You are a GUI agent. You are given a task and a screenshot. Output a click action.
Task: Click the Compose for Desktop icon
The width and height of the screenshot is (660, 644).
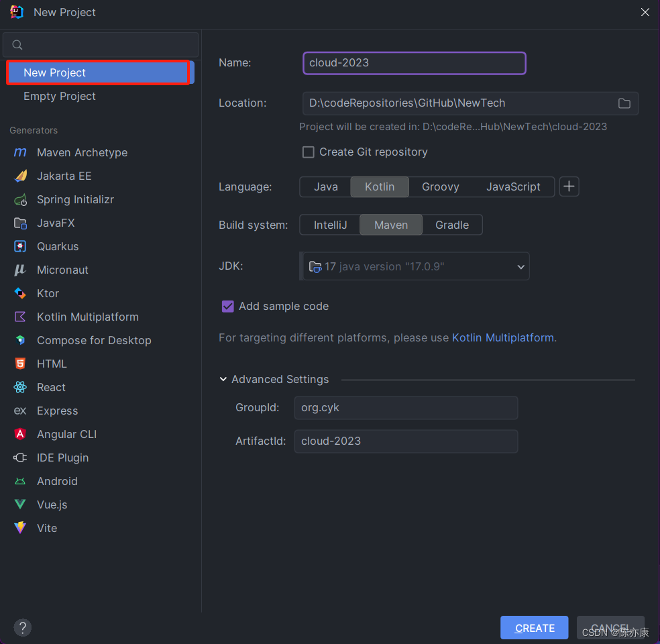(20, 340)
